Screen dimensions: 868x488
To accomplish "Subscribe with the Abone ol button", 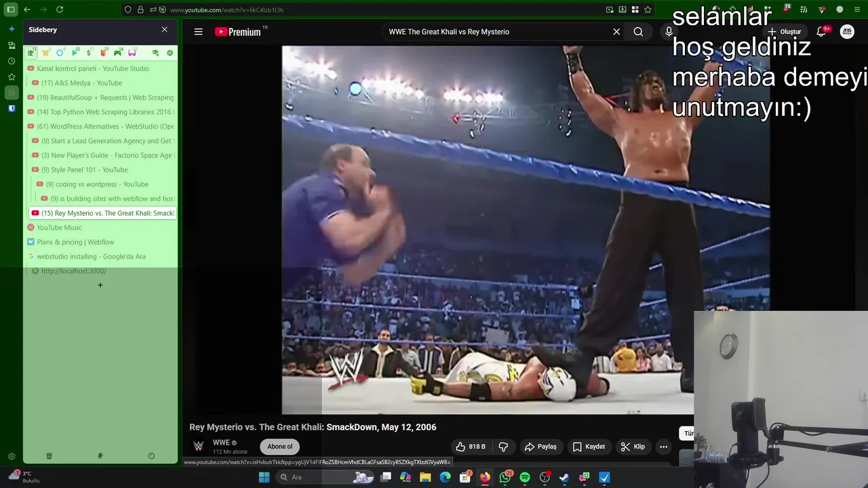I will click(x=279, y=446).
